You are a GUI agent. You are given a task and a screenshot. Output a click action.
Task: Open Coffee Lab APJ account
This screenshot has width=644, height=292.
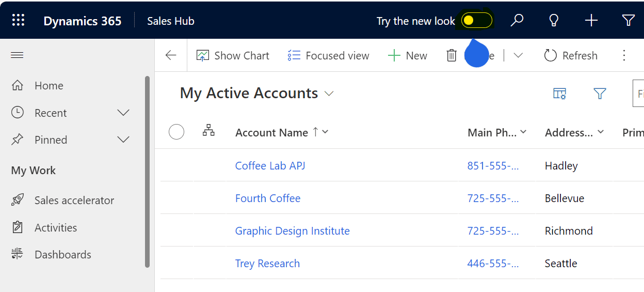click(x=270, y=165)
